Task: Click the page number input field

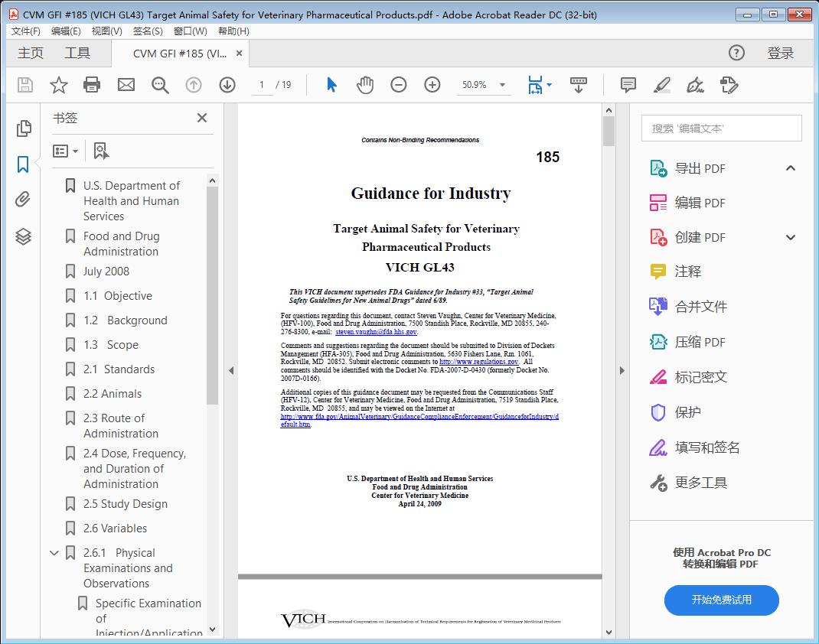Action: point(261,85)
